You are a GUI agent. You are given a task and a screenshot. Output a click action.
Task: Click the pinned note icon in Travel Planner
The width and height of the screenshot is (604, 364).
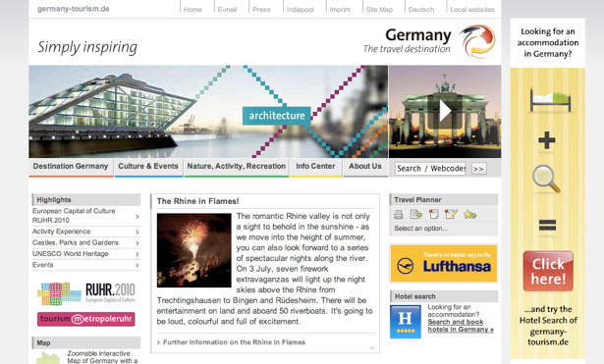pyautogui.click(x=434, y=214)
